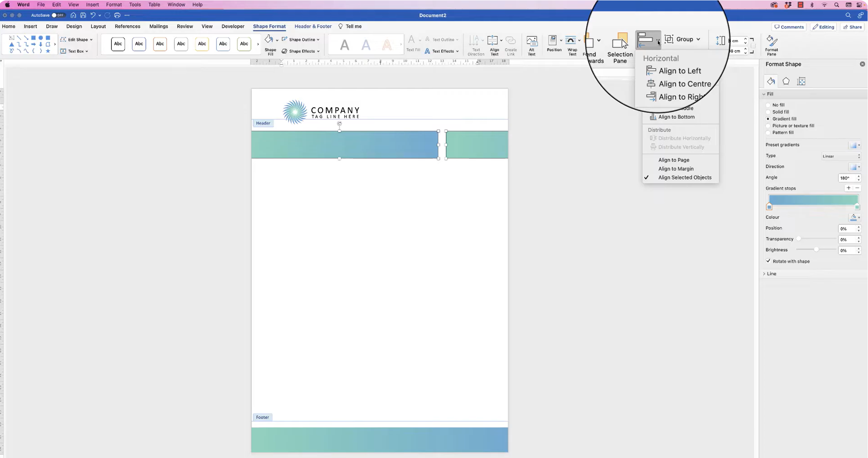Open the References ribbon tab
Viewport: 868px width, 458px height.
pyautogui.click(x=127, y=26)
